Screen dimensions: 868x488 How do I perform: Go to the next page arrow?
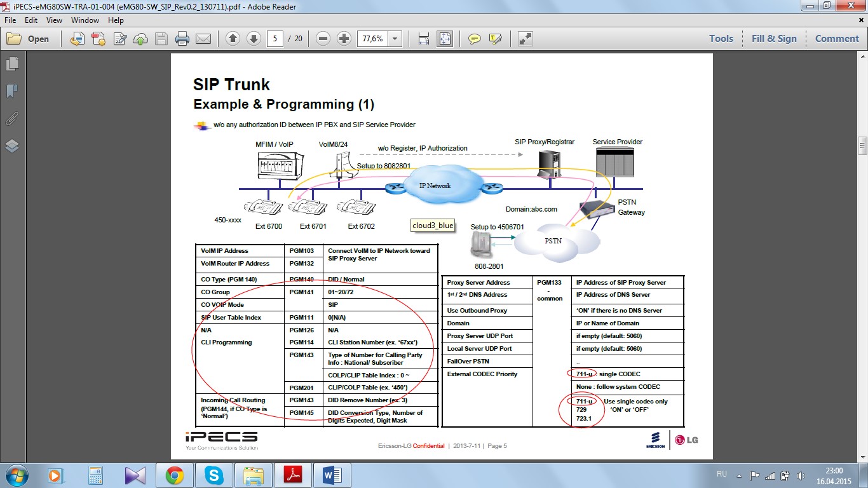pos(254,39)
